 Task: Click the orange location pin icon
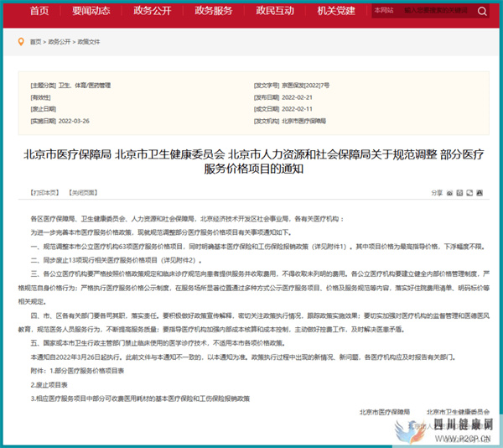pyautogui.click(x=21, y=42)
